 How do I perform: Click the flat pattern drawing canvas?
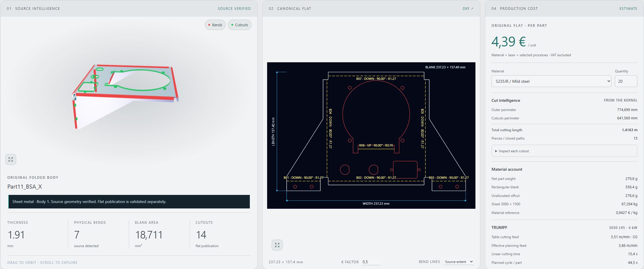371,136
